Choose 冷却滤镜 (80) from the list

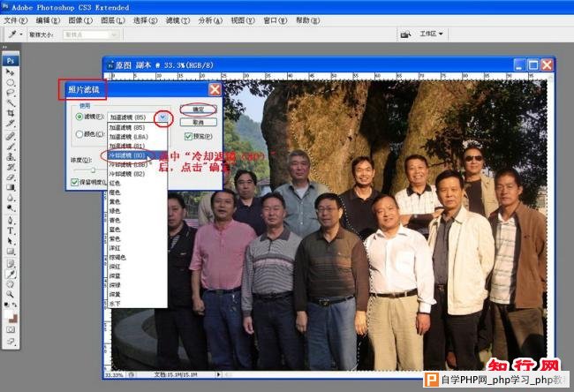click(128, 155)
